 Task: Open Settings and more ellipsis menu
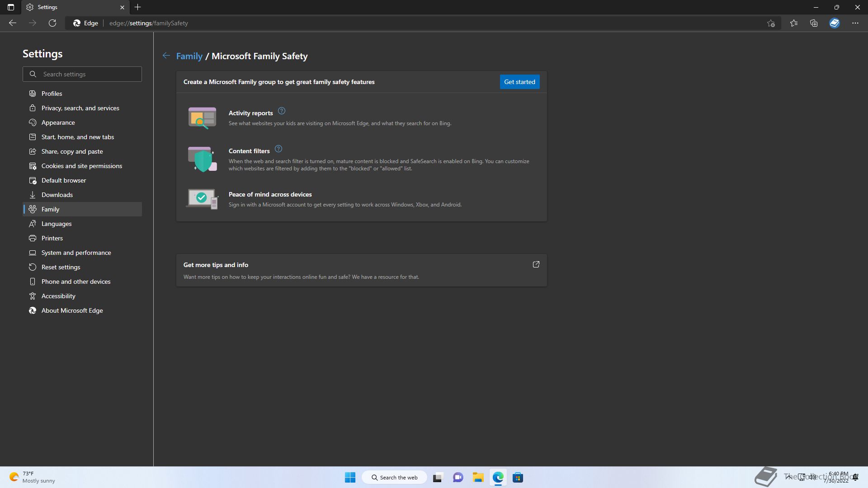[x=855, y=23]
